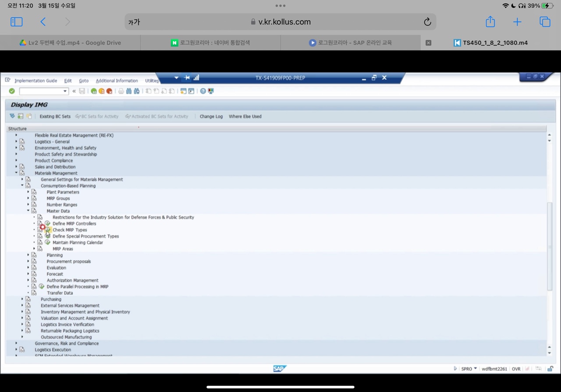Click the Customize Local Layout icon
This screenshot has width=561, height=392.
click(x=211, y=91)
